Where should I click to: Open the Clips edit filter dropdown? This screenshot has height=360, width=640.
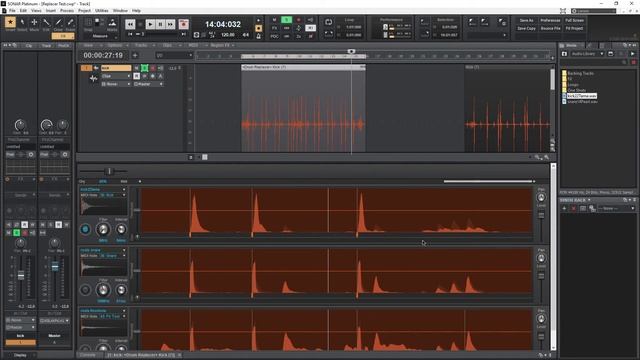click(116, 76)
